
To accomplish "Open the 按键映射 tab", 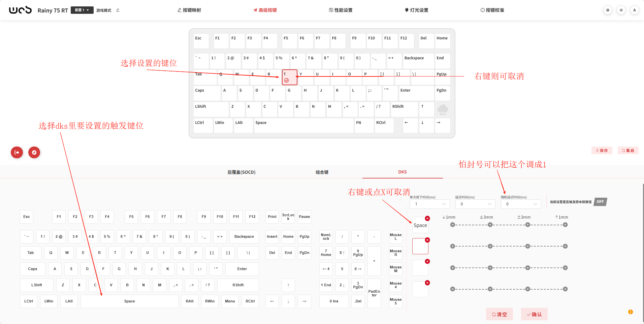I will tap(189, 10).
